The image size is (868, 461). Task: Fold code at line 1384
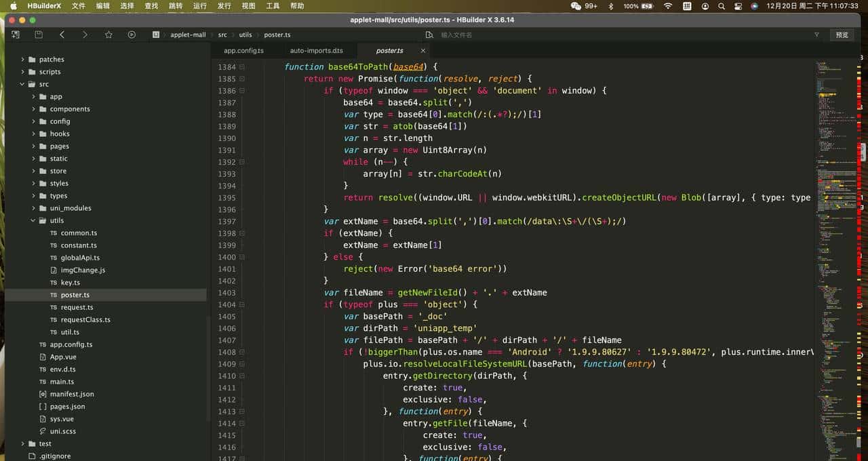242,67
